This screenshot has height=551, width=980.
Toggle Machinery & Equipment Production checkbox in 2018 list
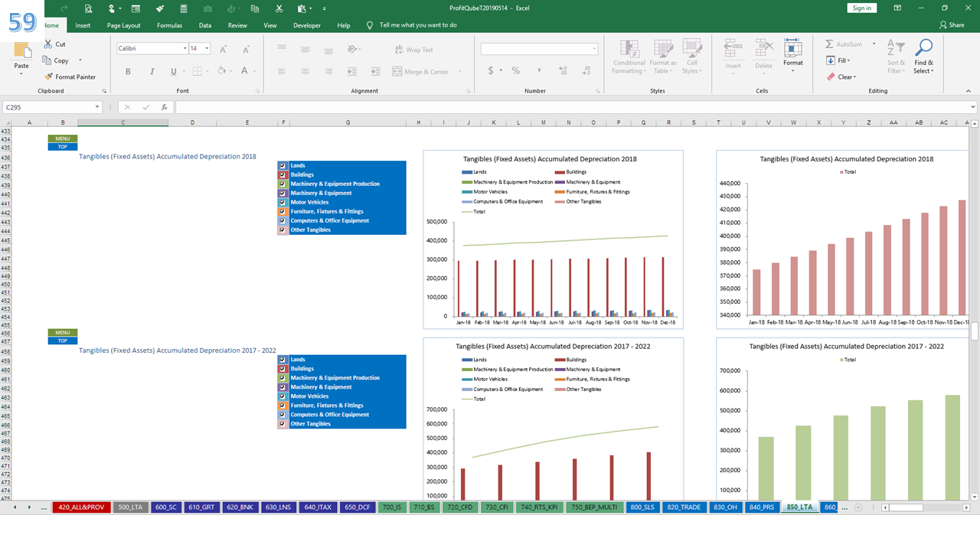coord(283,184)
